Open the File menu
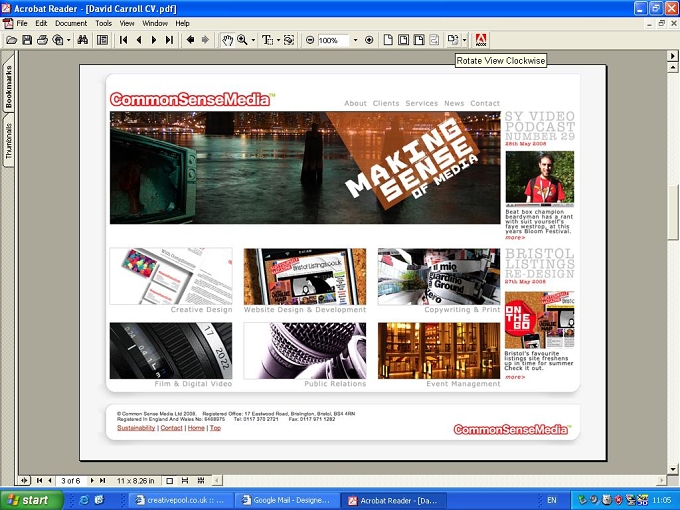 (22, 23)
